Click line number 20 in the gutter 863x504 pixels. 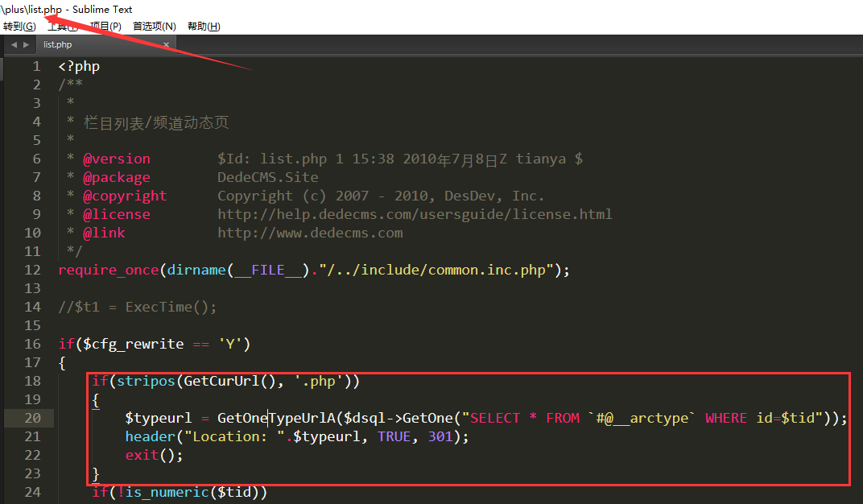[32, 418]
